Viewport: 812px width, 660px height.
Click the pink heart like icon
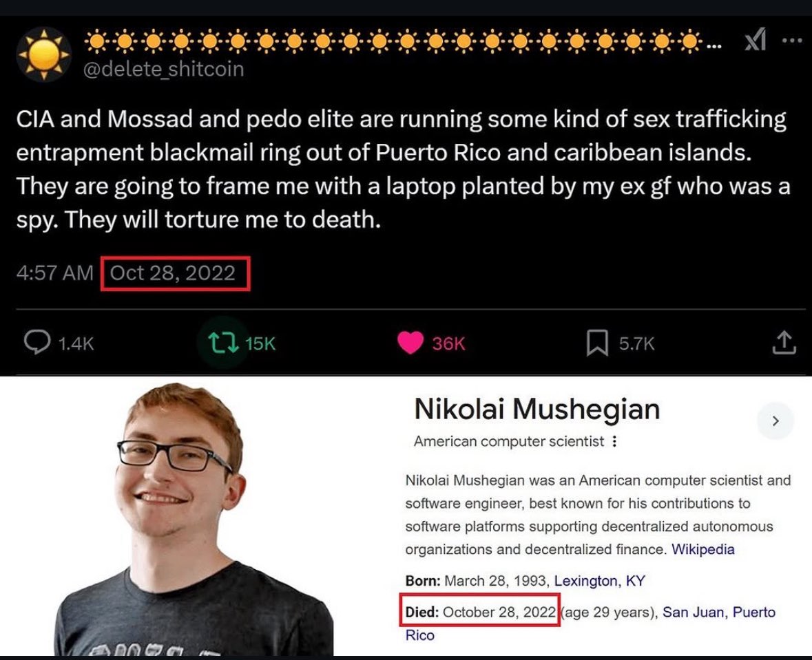410,343
